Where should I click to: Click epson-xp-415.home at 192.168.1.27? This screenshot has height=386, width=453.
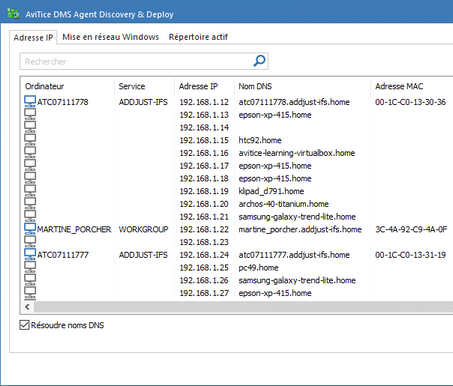[x=275, y=293]
